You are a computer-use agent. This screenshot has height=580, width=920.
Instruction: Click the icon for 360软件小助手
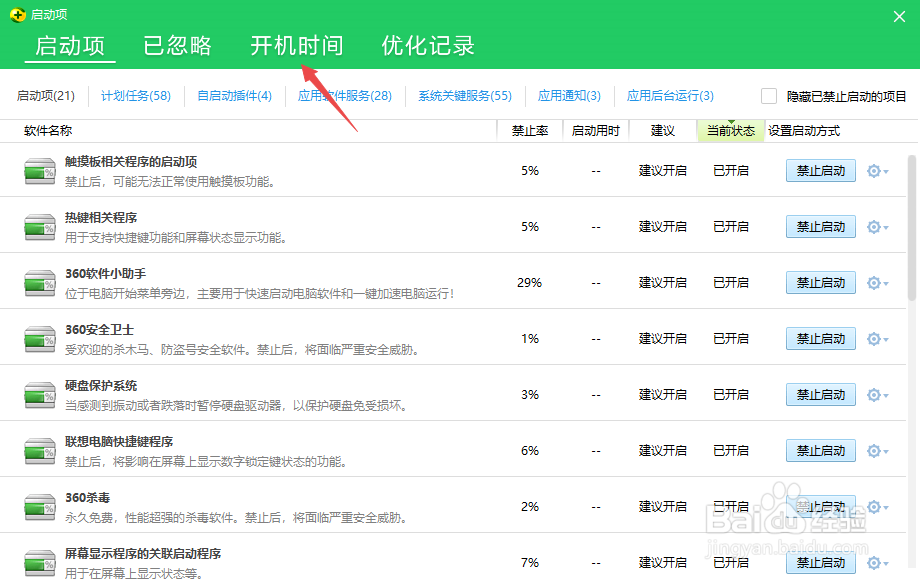tap(40, 283)
